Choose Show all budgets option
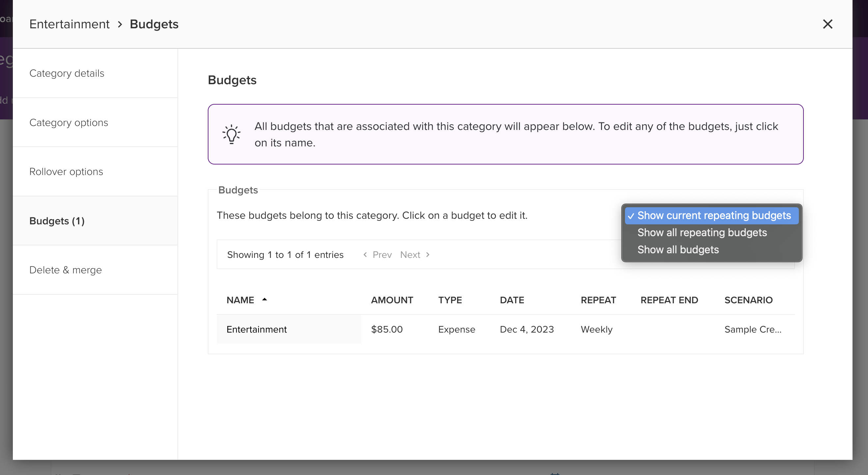Screen dimensions: 868x475 [x=678, y=250]
